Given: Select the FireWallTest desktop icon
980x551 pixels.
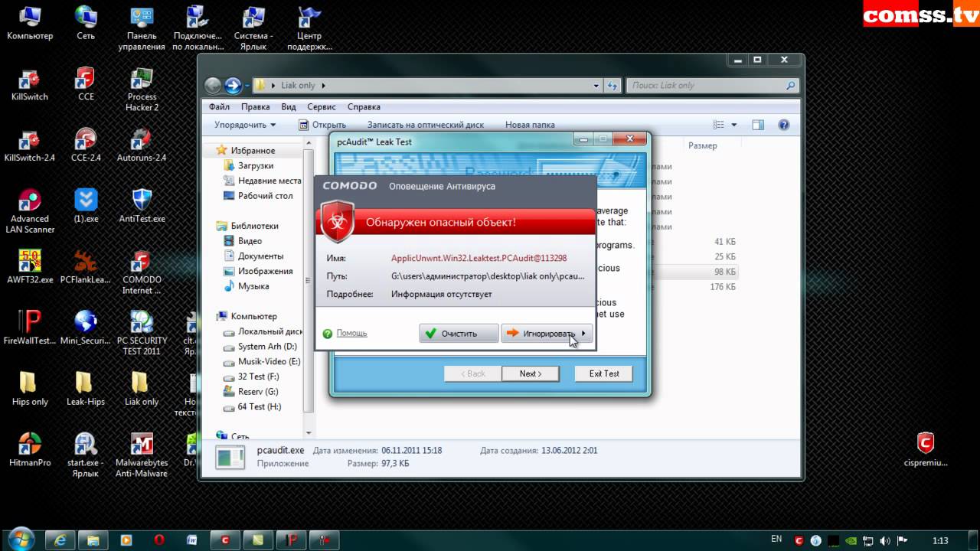Looking at the screenshot, I should click(x=29, y=328).
